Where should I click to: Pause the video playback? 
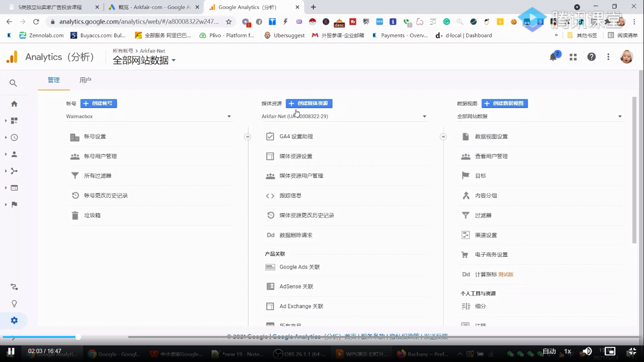pyautogui.click(x=10, y=351)
